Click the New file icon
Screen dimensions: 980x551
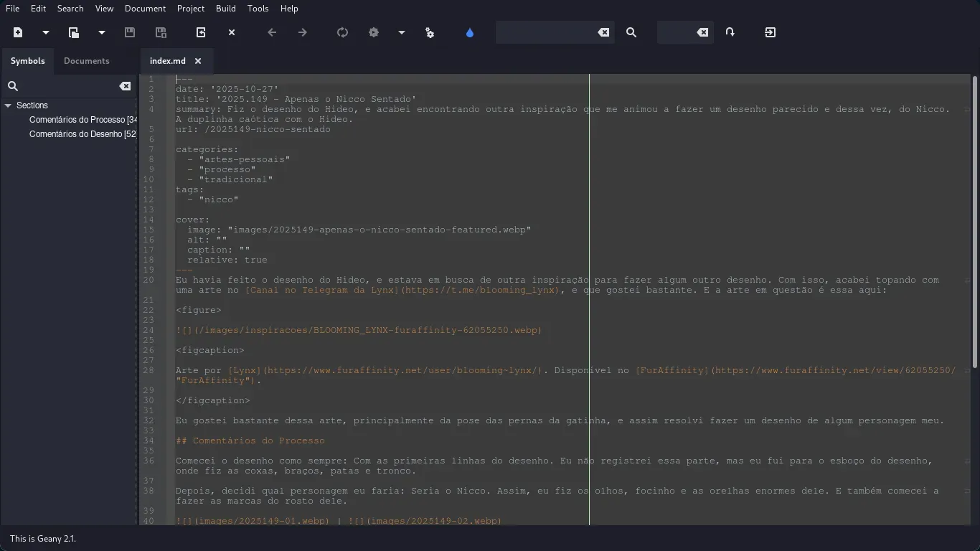[x=18, y=32]
